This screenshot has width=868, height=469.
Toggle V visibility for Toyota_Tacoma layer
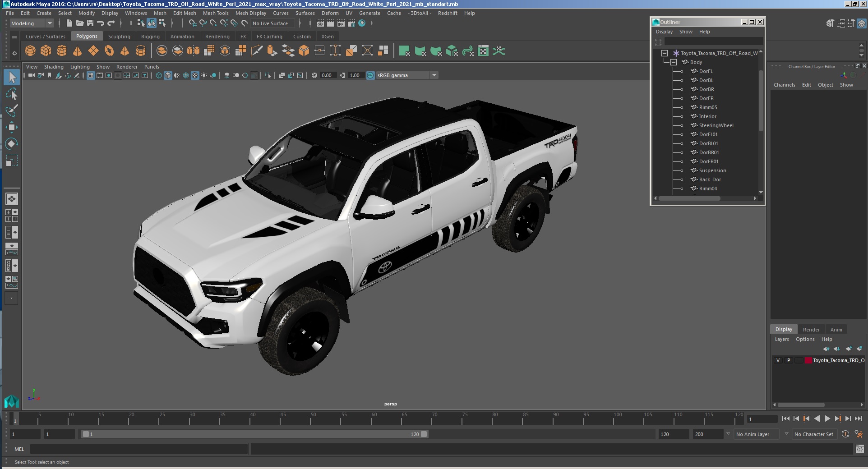778,360
